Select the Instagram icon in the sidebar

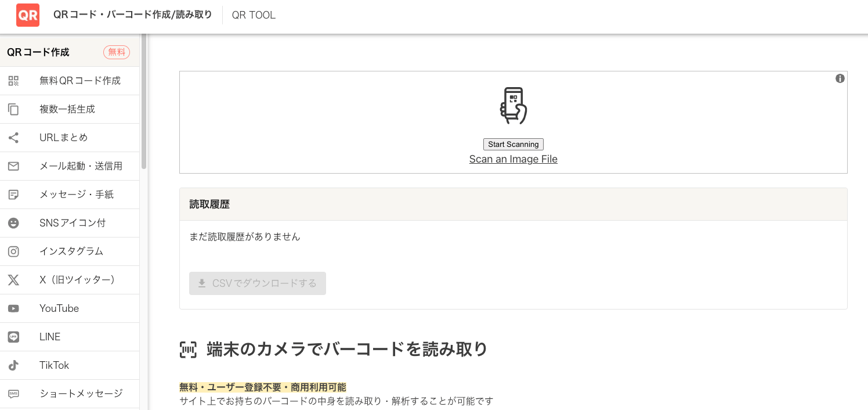click(x=13, y=251)
